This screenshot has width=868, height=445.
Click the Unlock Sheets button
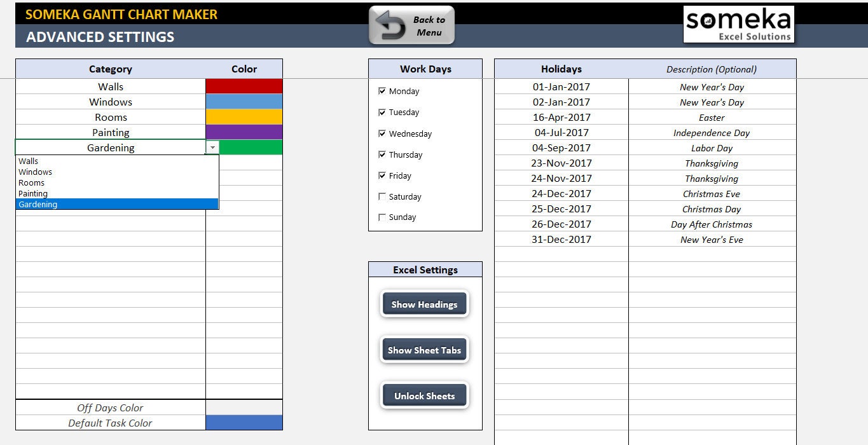pos(424,396)
